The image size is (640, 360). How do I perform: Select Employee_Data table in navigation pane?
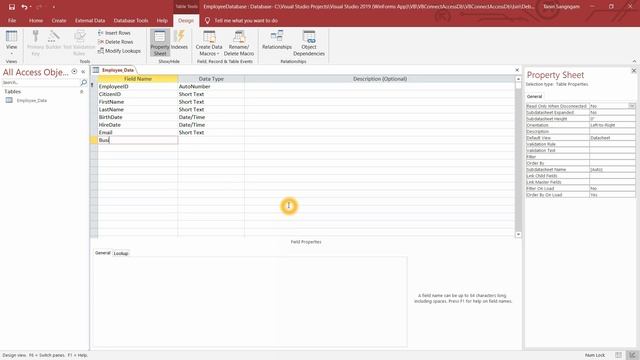[32, 100]
